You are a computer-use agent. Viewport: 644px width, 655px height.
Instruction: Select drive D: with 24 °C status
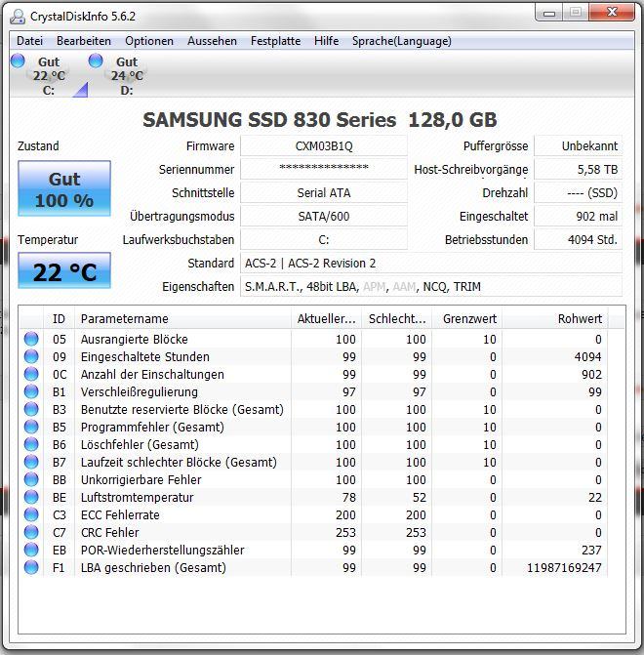127,75
